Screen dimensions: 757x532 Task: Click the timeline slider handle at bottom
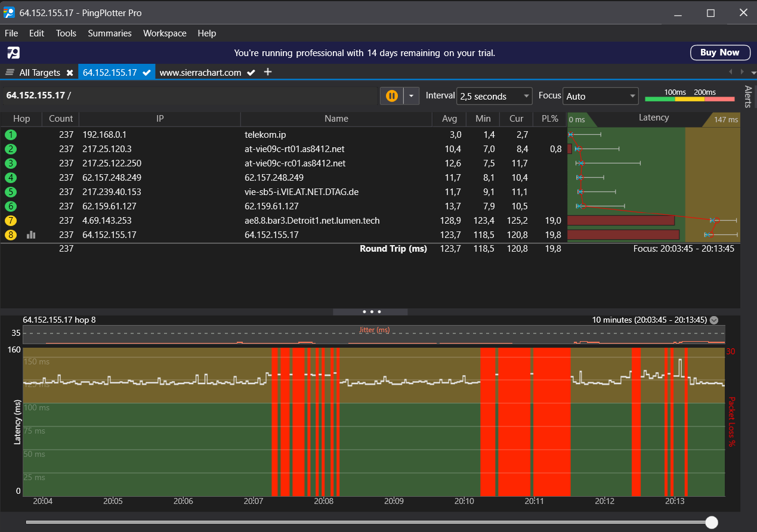tap(712, 522)
